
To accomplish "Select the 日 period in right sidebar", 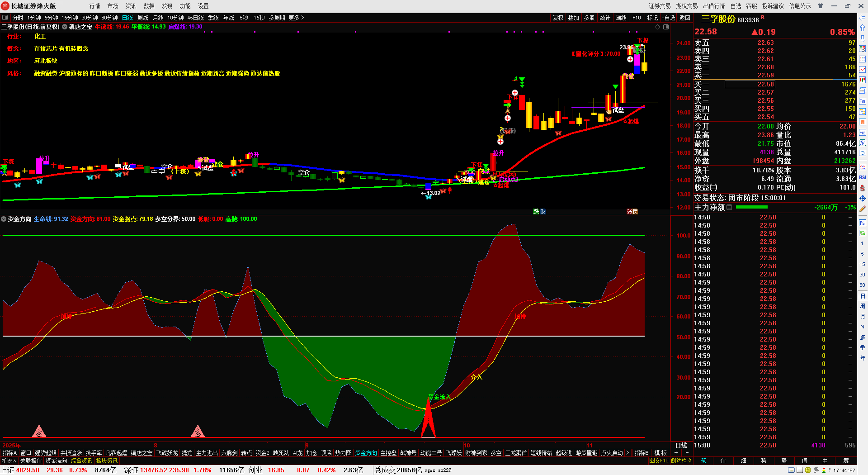I will click(863, 296).
